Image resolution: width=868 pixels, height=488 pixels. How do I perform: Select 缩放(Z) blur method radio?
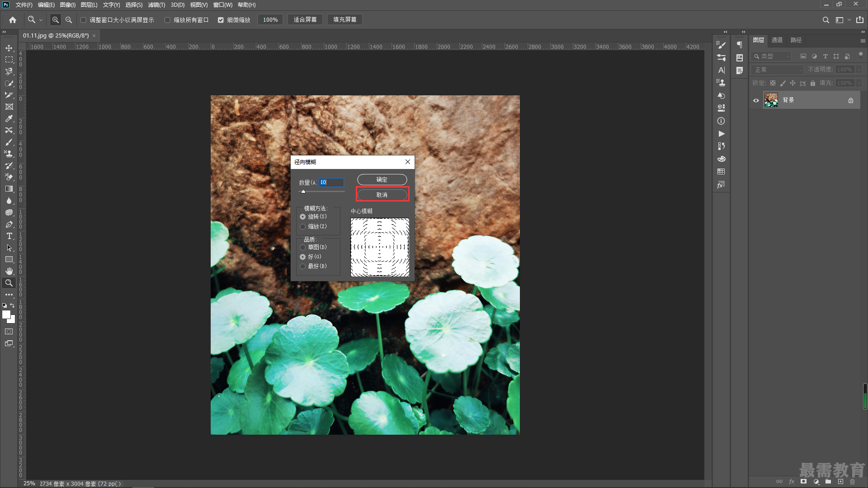[x=302, y=226]
